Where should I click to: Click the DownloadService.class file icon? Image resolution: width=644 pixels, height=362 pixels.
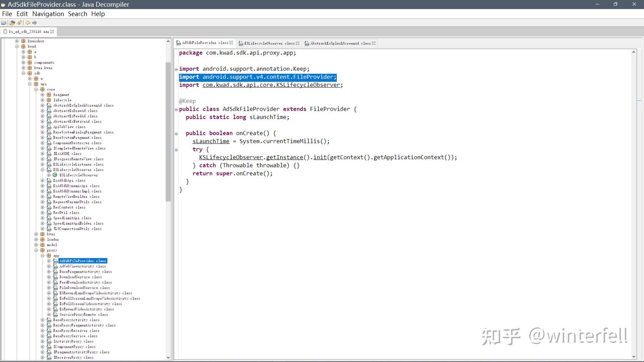click(55, 277)
